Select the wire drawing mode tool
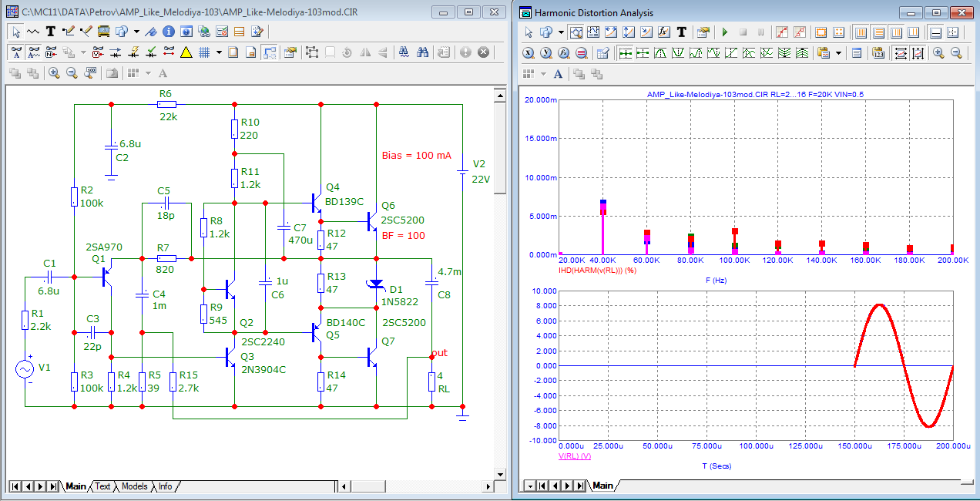The image size is (980, 501). tap(68, 32)
